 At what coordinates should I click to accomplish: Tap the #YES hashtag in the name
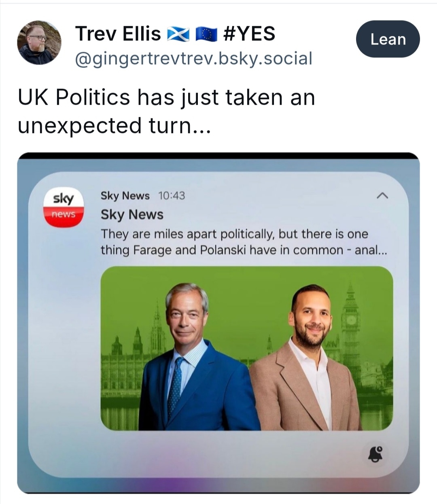[x=249, y=34]
